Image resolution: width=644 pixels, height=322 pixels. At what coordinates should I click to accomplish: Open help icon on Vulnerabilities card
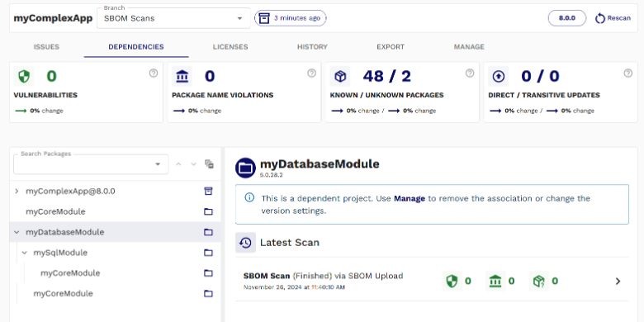click(154, 73)
